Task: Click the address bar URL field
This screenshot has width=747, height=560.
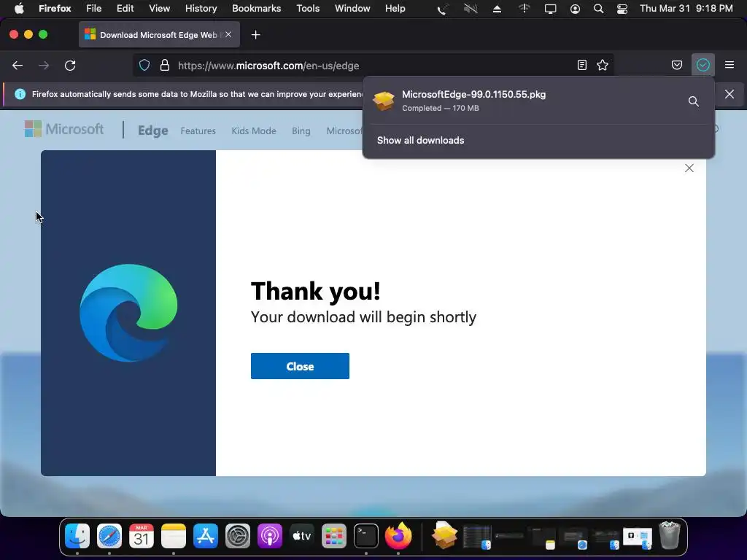Action: 373,66
